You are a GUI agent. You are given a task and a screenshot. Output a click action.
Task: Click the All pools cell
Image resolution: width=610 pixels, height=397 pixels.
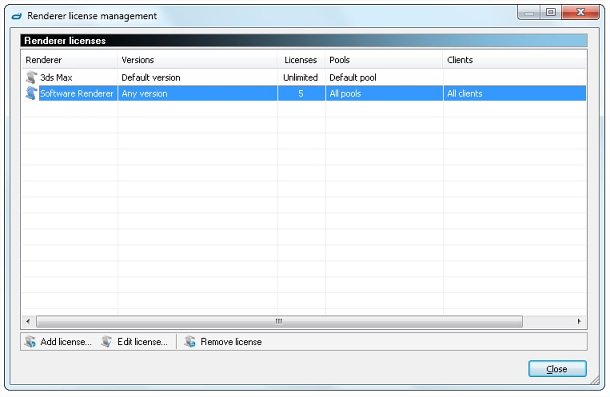point(345,93)
